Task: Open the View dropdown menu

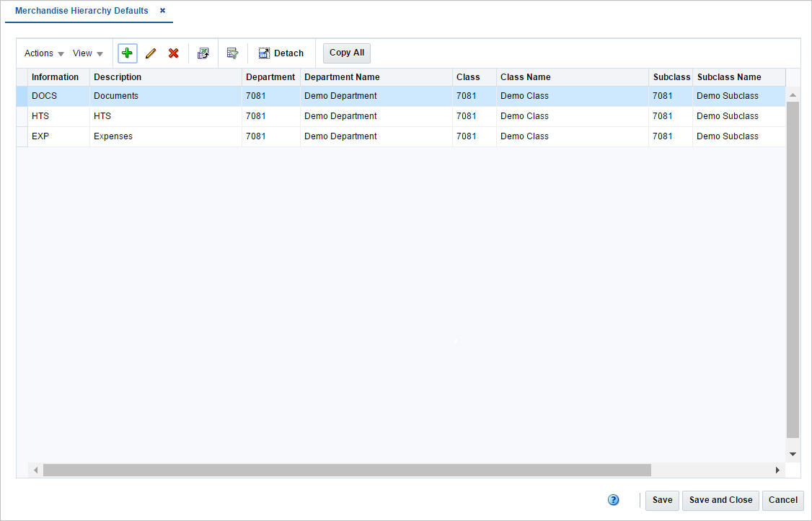Action: point(87,53)
